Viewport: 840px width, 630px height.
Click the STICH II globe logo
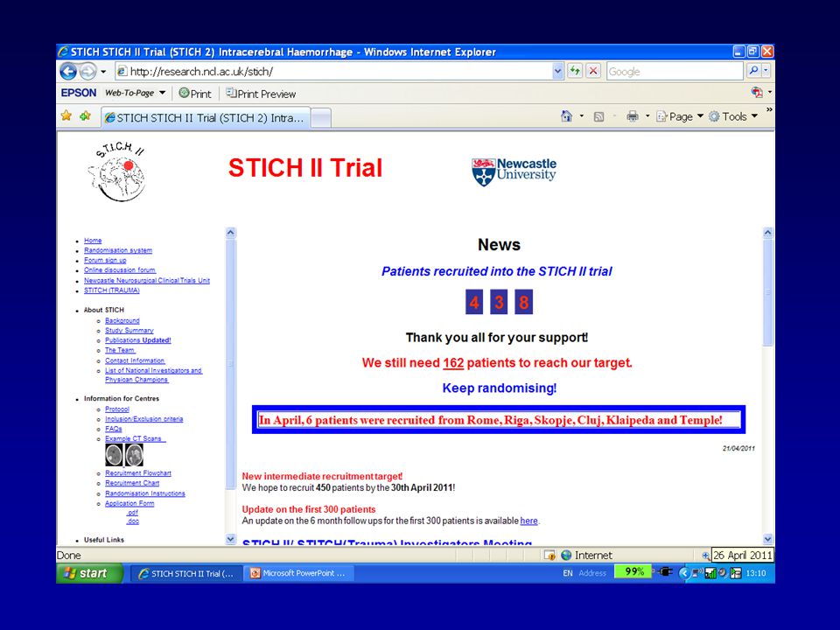point(118,172)
